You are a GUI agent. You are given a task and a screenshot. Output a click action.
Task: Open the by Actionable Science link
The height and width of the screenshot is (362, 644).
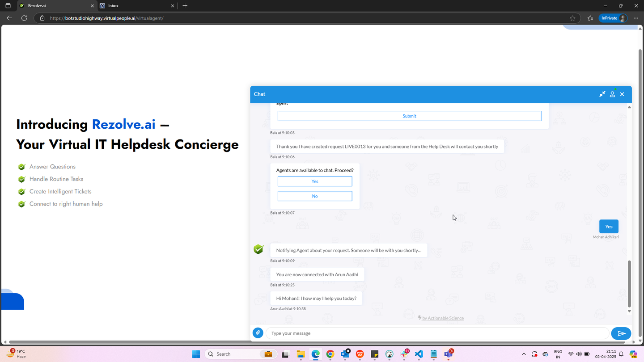pos(441,318)
